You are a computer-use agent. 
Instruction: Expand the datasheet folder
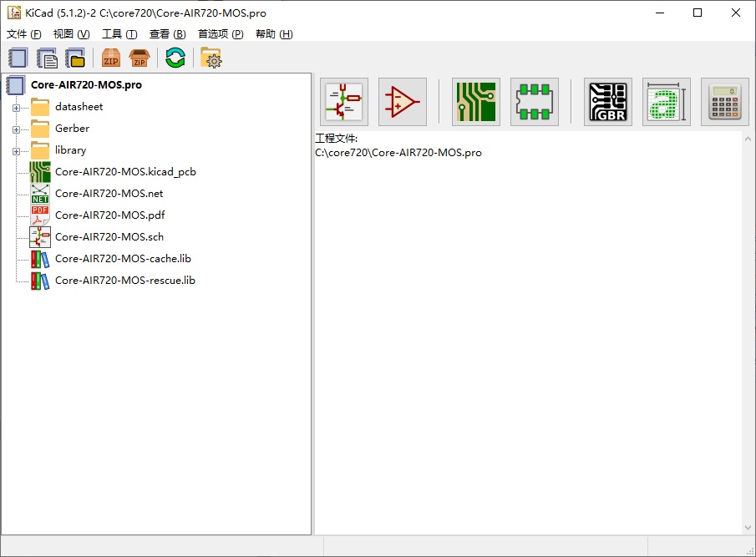tap(17, 108)
